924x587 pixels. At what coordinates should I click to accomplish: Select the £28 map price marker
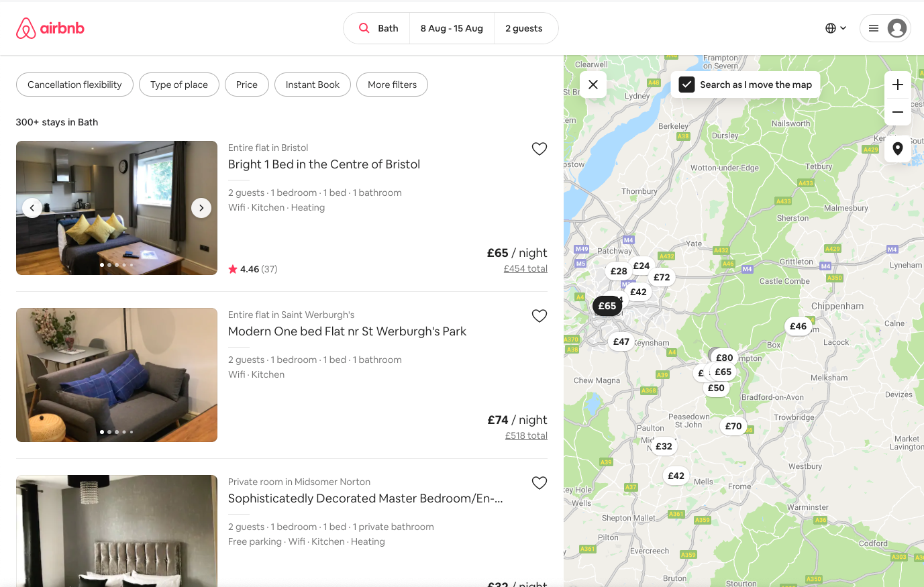pyautogui.click(x=619, y=271)
